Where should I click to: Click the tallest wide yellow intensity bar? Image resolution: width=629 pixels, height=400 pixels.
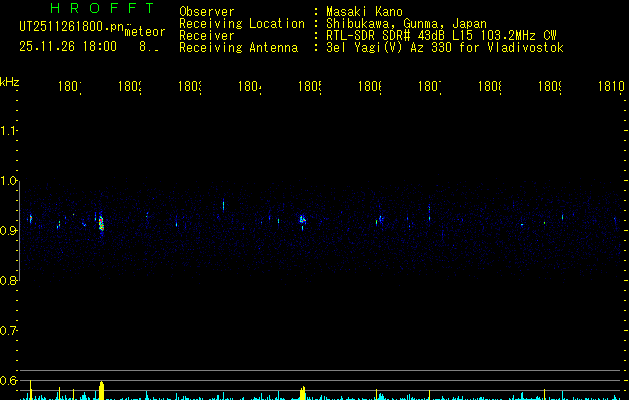[101, 391]
